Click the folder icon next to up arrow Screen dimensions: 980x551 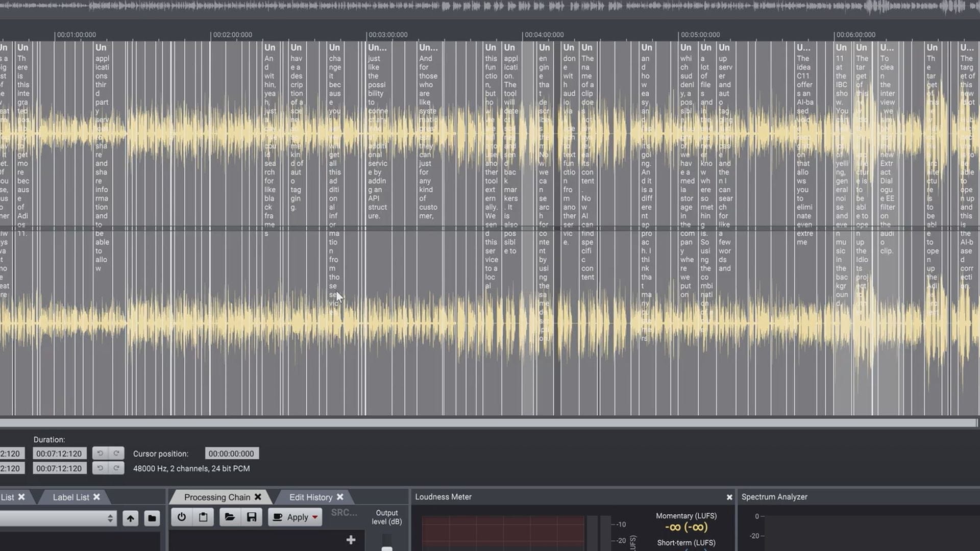(152, 518)
